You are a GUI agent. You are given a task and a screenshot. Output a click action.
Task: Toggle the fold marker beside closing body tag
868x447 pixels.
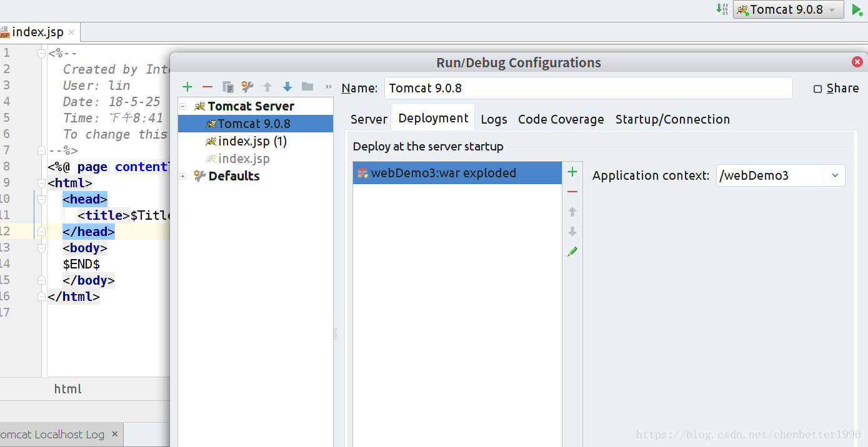(x=42, y=280)
